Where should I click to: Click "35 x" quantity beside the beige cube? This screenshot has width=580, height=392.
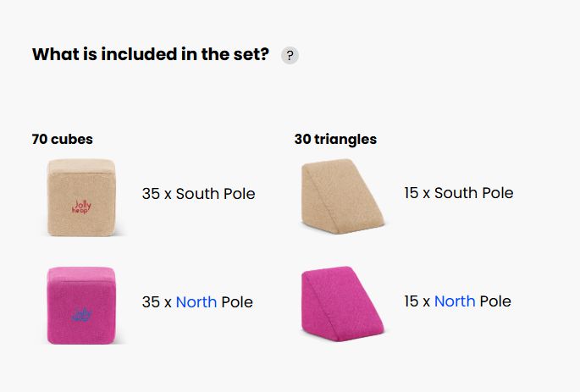click(x=156, y=194)
